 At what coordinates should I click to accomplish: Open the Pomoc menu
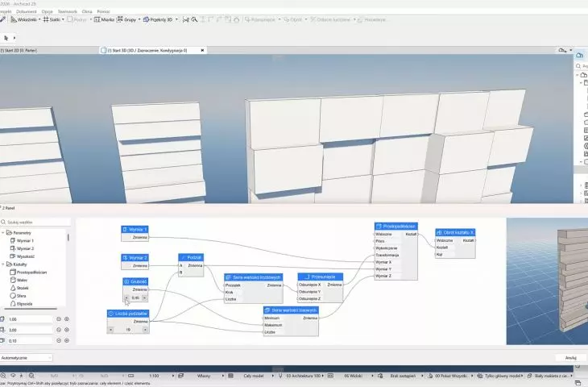(103, 11)
